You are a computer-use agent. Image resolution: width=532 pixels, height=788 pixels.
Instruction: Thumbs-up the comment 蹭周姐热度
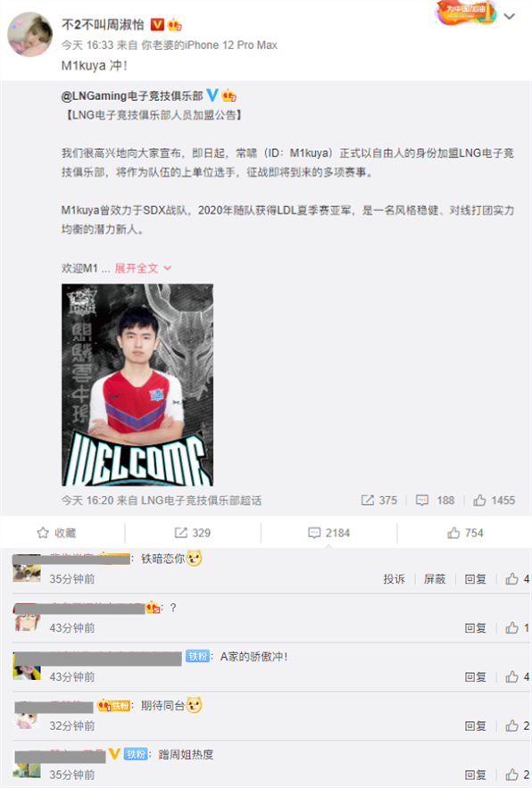click(511, 775)
